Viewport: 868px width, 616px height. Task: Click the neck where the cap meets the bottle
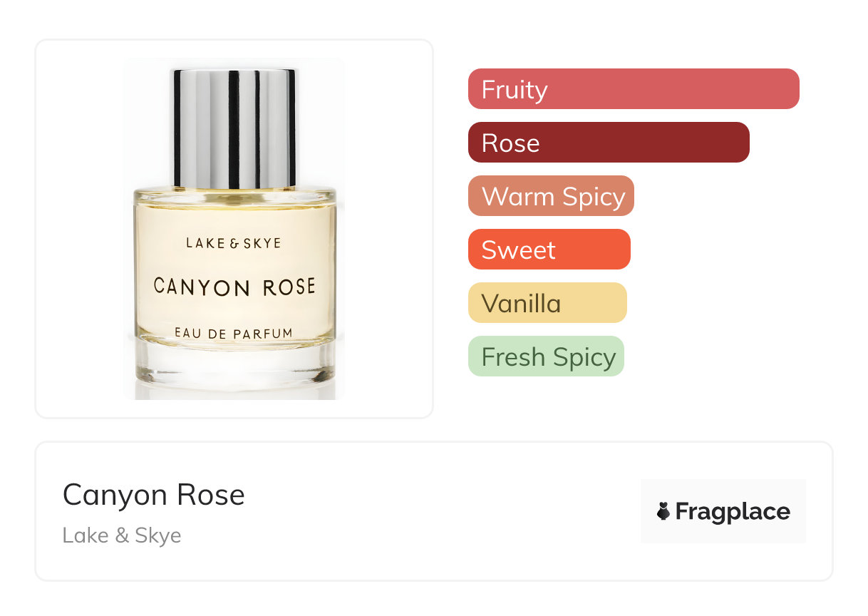click(x=234, y=189)
